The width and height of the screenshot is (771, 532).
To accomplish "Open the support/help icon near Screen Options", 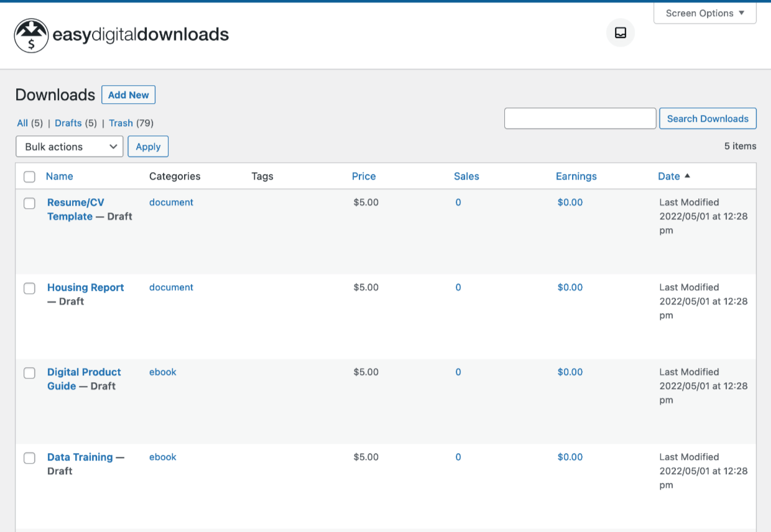I will pos(620,33).
